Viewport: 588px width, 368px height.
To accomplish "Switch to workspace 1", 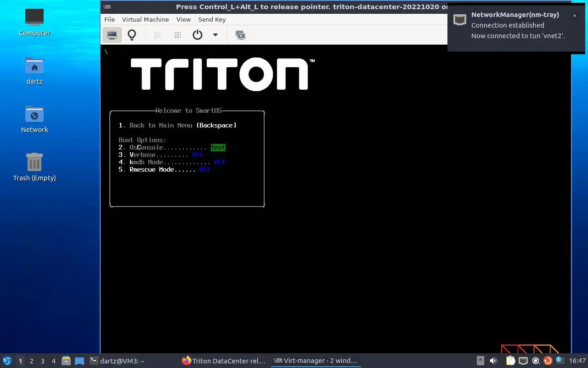I will (x=20, y=361).
